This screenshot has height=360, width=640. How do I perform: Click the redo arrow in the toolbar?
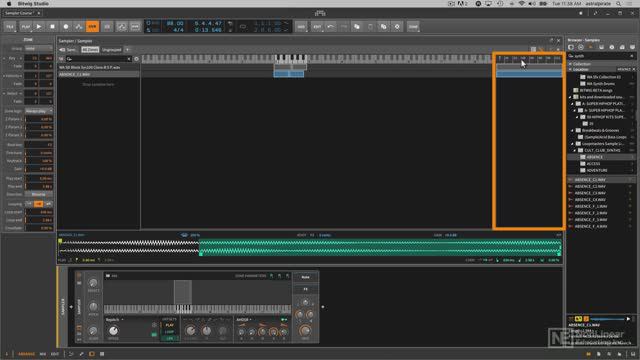point(343,27)
